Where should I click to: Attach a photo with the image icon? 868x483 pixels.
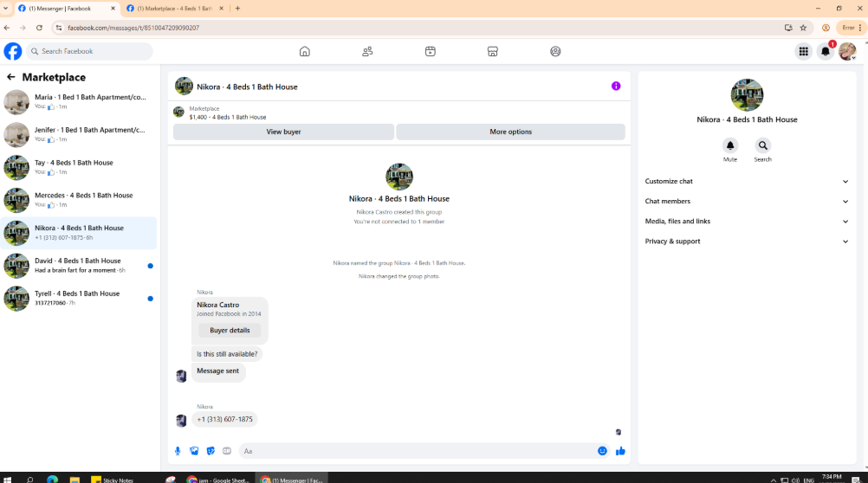(x=194, y=451)
